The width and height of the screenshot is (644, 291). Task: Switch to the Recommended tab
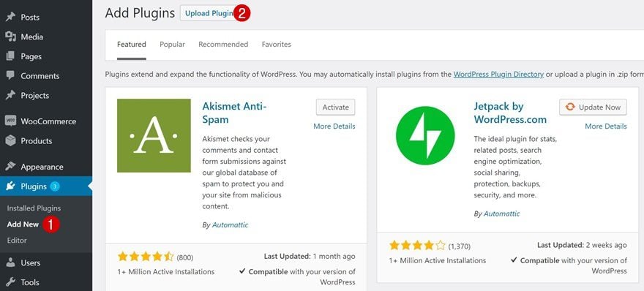(x=223, y=45)
